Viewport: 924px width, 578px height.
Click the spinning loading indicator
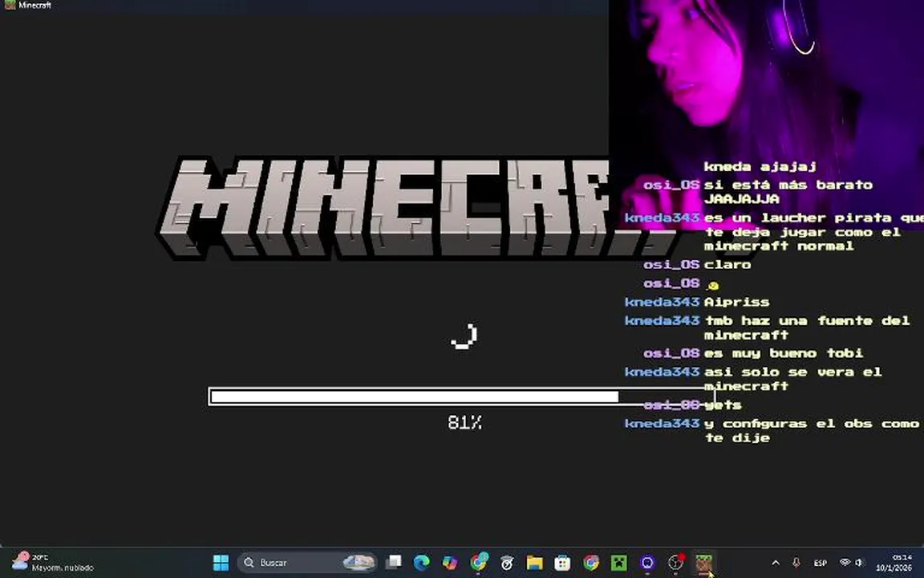tap(464, 337)
